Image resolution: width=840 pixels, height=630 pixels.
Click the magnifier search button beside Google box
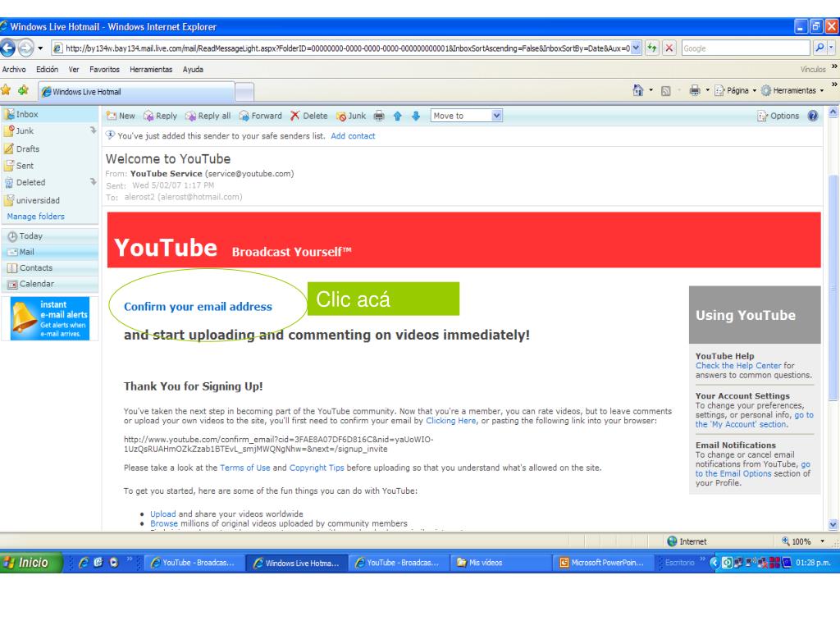(819, 48)
